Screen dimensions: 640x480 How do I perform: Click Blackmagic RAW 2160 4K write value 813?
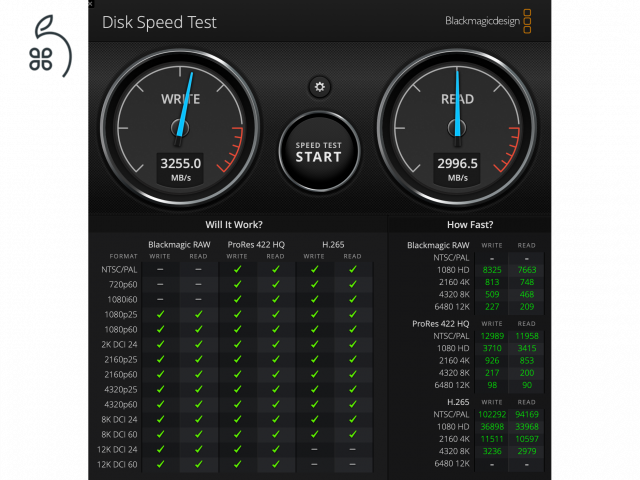point(492,282)
